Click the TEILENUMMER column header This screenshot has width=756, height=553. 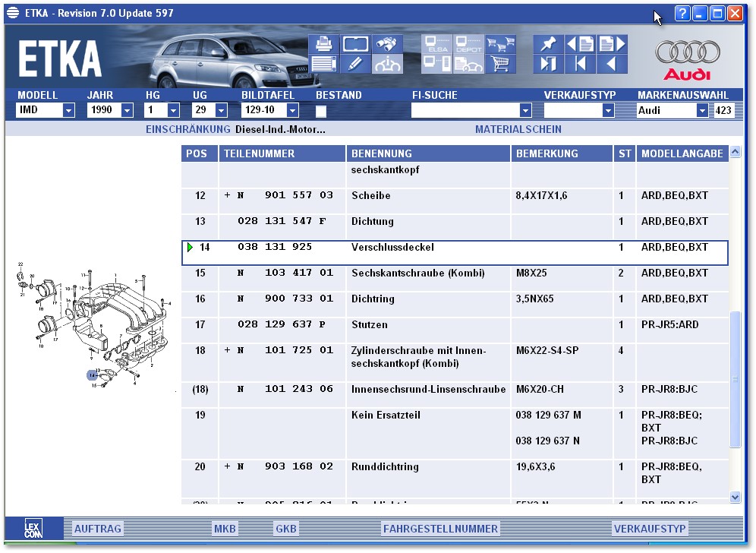pos(282,153)
